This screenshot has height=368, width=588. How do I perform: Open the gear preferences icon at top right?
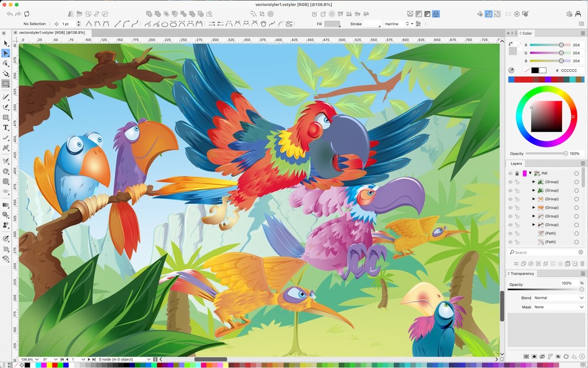click(570, 14)
